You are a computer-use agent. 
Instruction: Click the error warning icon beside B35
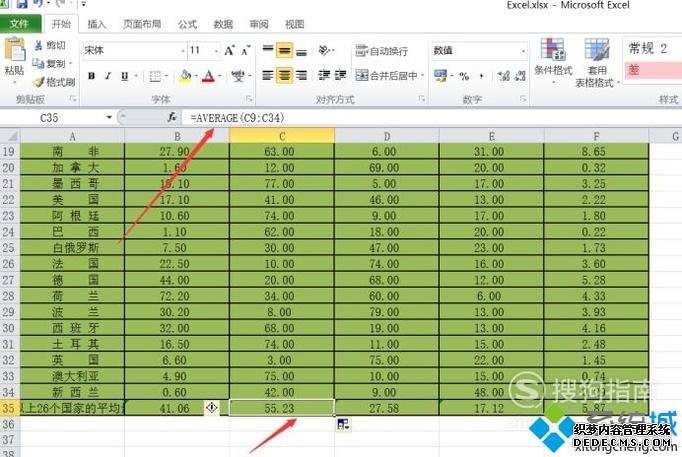[x=212, y=407]
